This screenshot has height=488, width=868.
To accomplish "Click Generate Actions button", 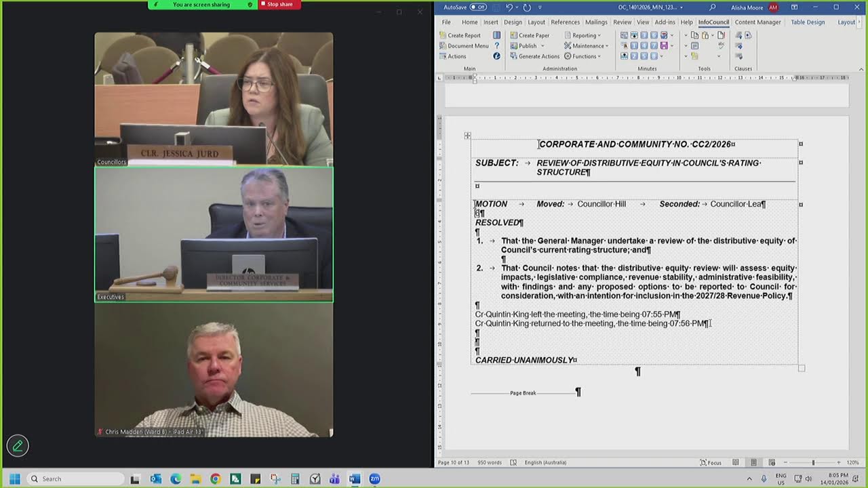I will click(x=534, y=56).
